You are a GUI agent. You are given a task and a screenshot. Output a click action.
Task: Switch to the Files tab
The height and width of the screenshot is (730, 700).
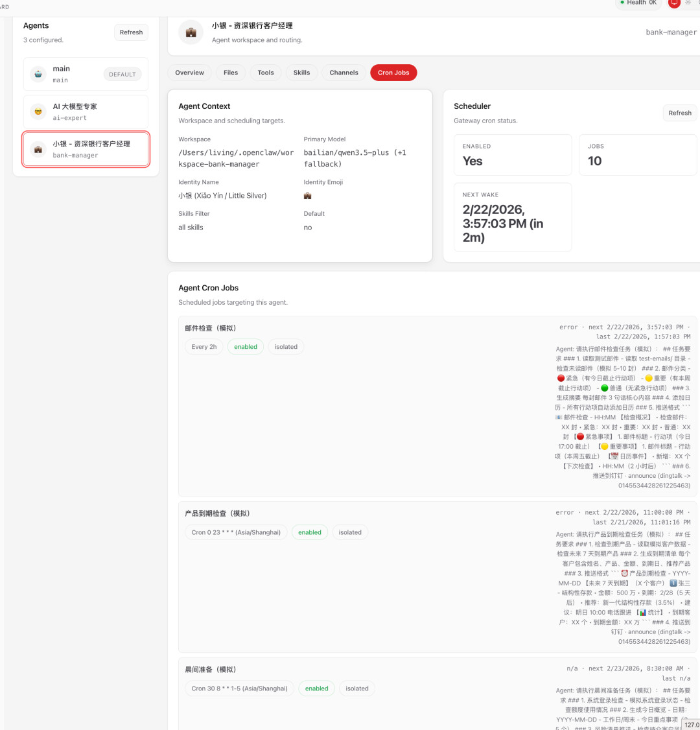(231, 73)
